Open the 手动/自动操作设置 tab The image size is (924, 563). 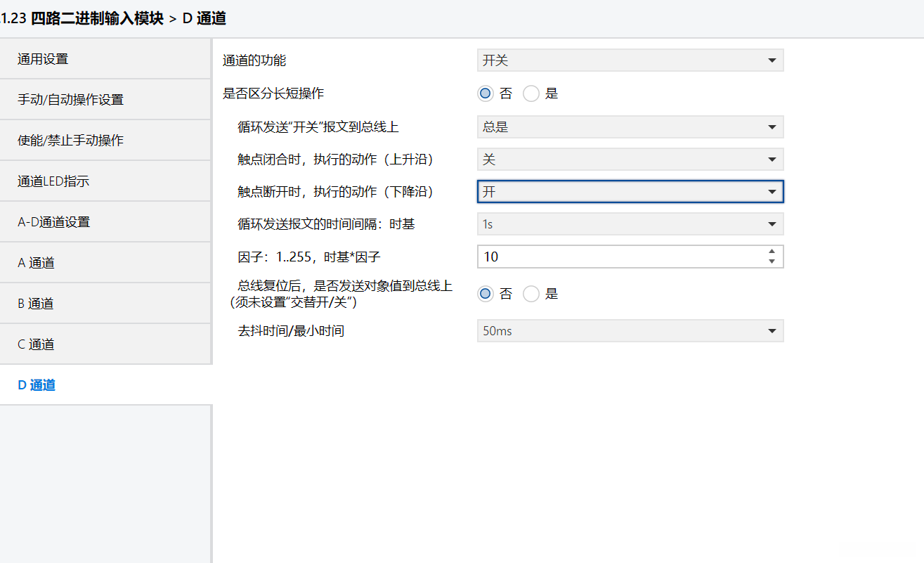(x=105, y=100)
